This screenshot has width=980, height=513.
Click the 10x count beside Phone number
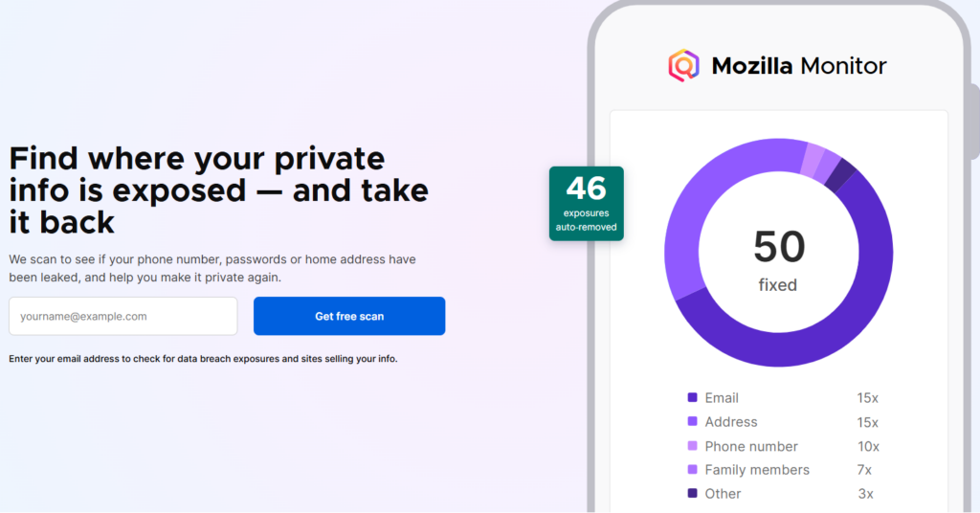[x=867, y=446]
